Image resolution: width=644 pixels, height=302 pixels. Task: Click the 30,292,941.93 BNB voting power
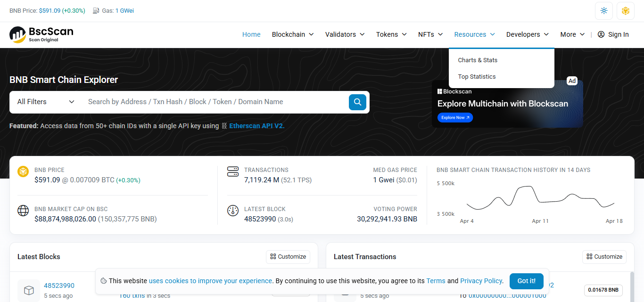point(387,219)
